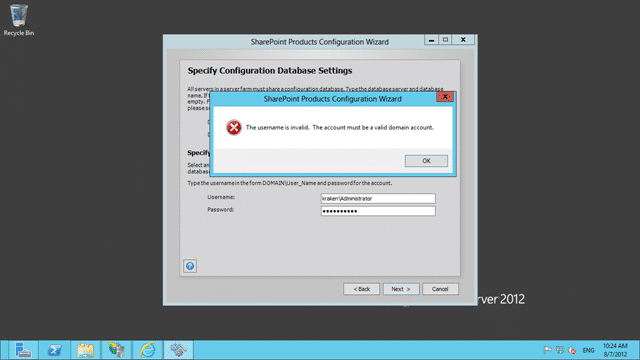This screenshot has height=360, width=640.
Task: Click OK in the error dialog
Action: (426, 161)
